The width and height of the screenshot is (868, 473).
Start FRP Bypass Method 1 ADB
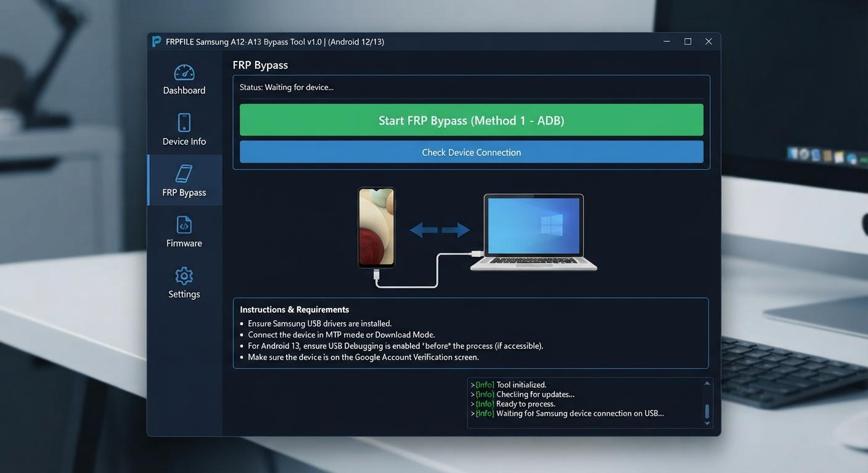tap(471, 120)
